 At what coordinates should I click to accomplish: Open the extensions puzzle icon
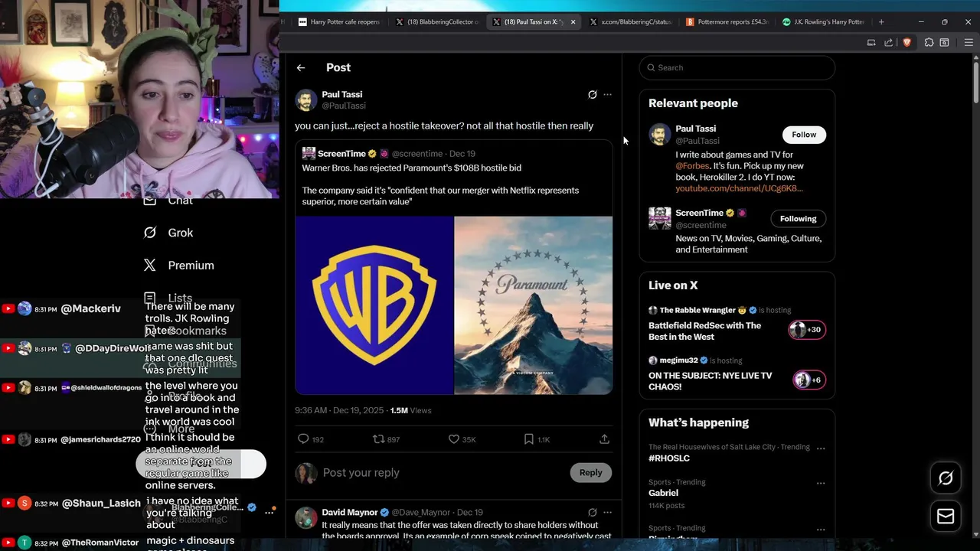point(929,43)
